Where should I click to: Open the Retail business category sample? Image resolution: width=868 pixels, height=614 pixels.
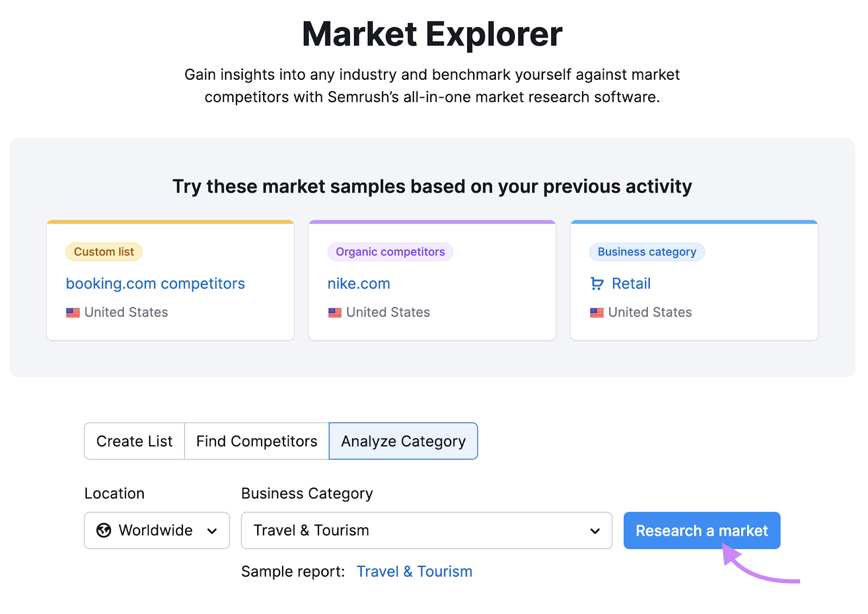[630, 284]
